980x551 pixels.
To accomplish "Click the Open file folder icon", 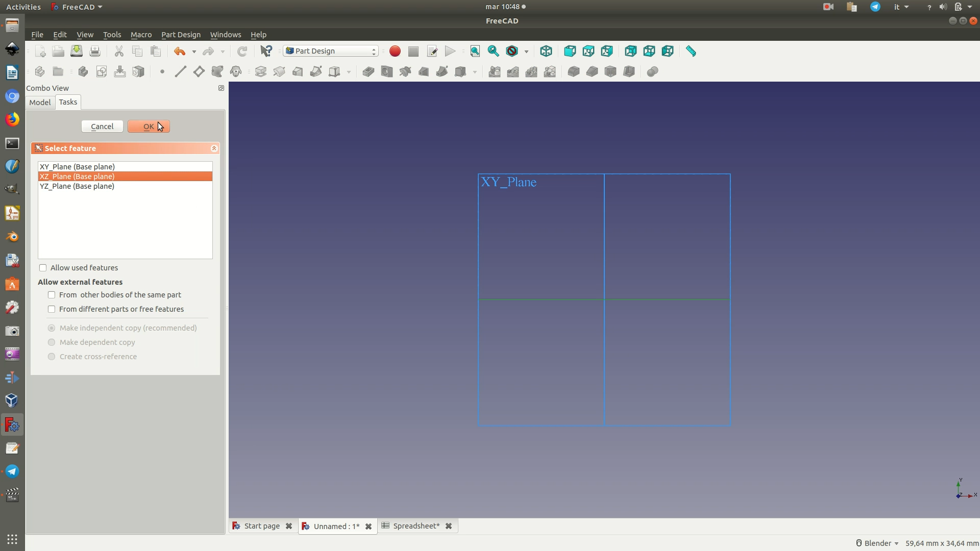I will [x=58, y=51].
